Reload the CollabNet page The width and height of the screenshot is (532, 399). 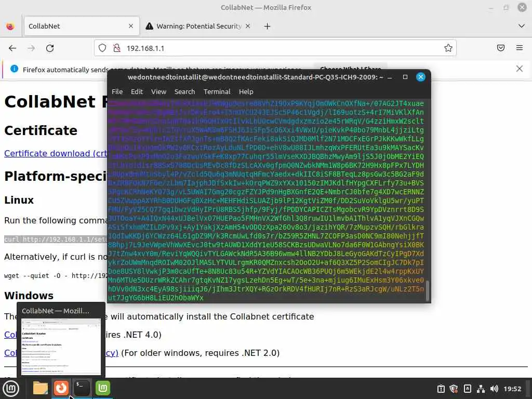(50, 48)
